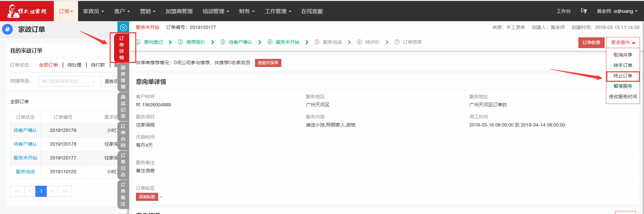Click the pointer hand icon next to 工作台
Screen dimensions: 644x214
click(584, 11)
